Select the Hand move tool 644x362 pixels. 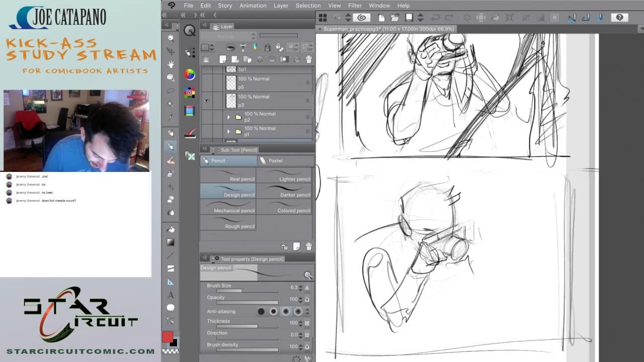pos(171,64)
